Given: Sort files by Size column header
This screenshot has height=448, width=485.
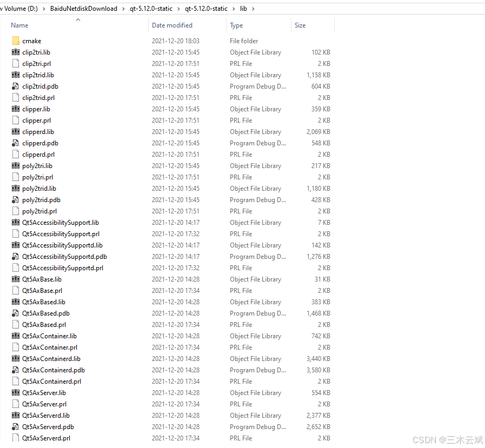Looking at the screenshot, I should (300, 25).
